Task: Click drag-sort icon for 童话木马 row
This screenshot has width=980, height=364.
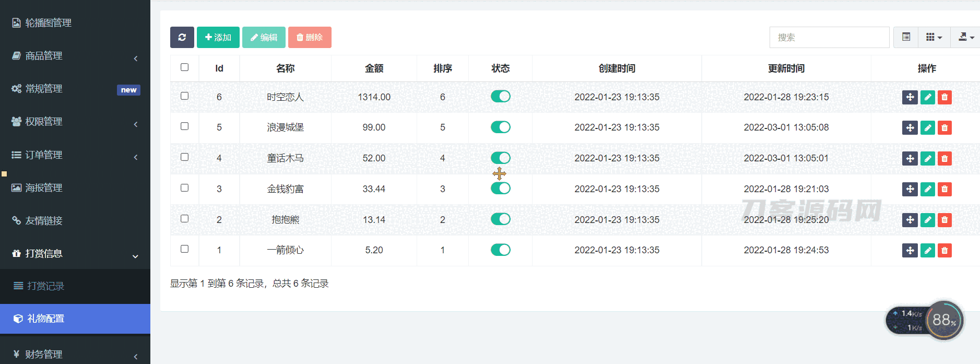Action: click(x=910, y=158)
